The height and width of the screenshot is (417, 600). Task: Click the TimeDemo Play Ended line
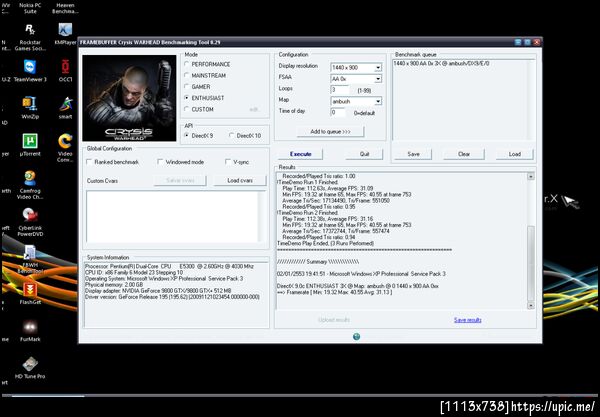(x=325, y=243)
